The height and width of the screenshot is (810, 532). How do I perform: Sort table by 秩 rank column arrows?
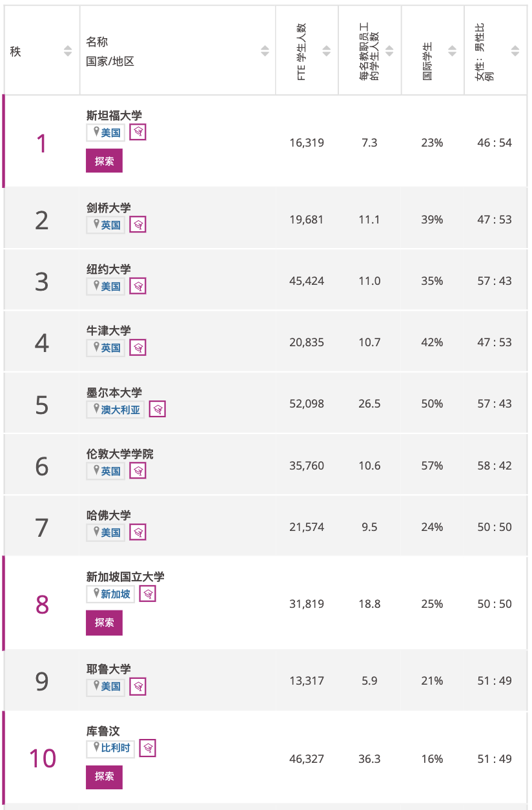pyautogui.click(x=68, y=51)
